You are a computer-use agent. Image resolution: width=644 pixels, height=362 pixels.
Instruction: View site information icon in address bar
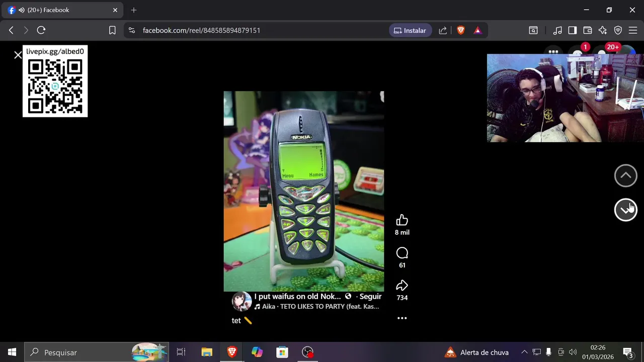tap(132, 30)
